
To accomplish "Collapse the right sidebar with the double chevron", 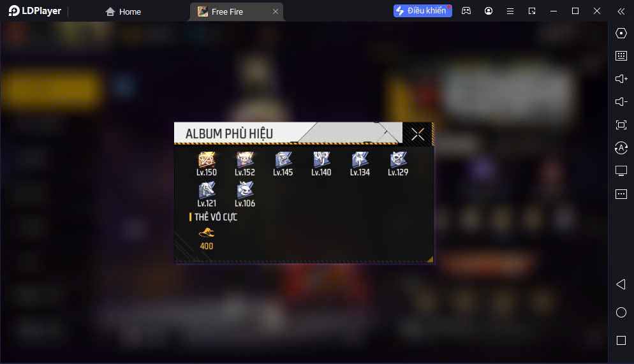I will tap(621, 11).
